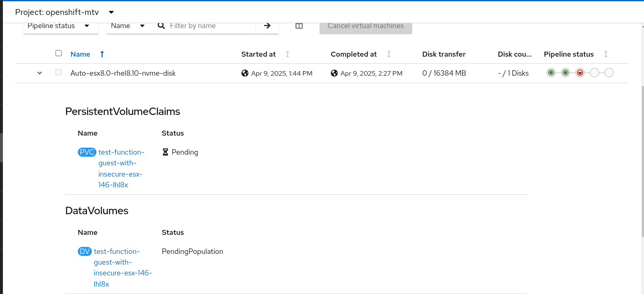Viewport: 644px width, 294px height.
Task: Click the PVC resource badge
Action: tap(87, 152)
